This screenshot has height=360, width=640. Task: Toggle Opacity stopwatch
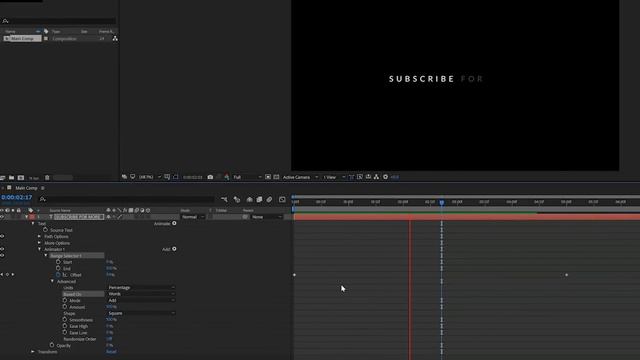52,345
